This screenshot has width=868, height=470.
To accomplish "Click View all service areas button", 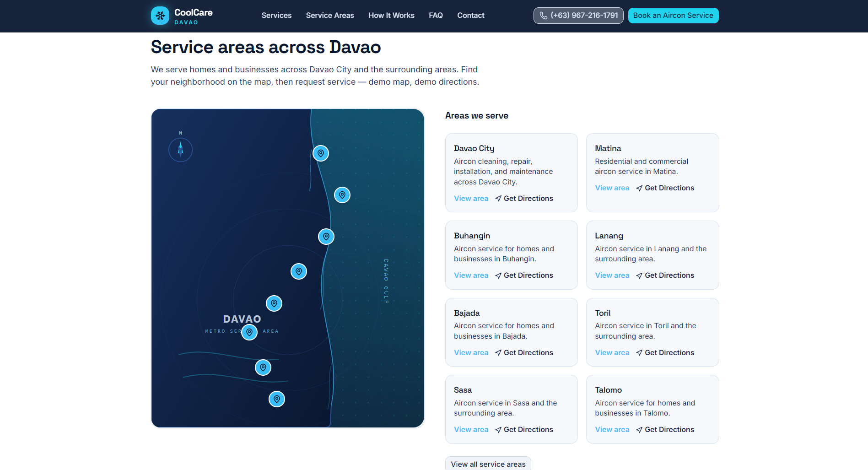I will (x=488, y=464).
